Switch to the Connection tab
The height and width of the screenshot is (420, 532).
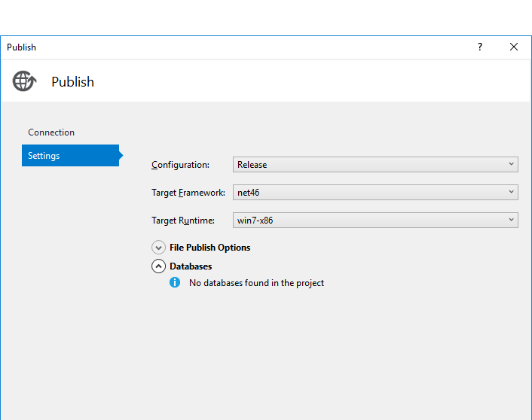point(51,132)
